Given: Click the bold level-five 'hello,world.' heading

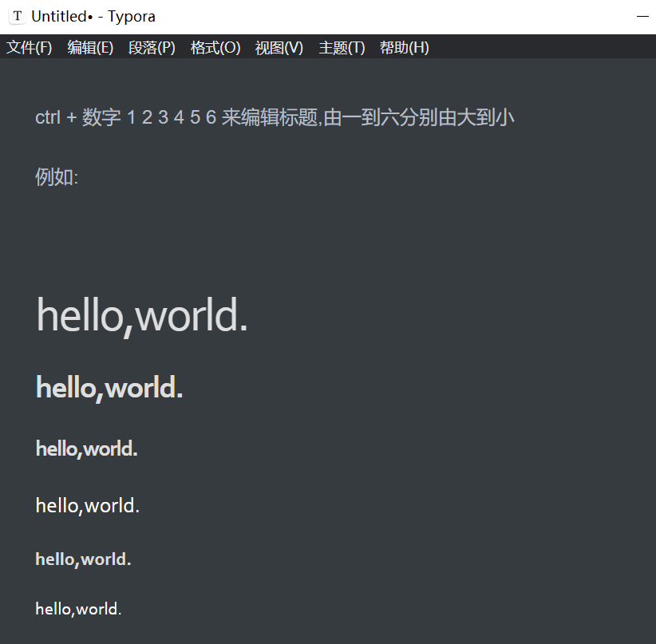Looking at the screenshot, I should tap(83, 559).
